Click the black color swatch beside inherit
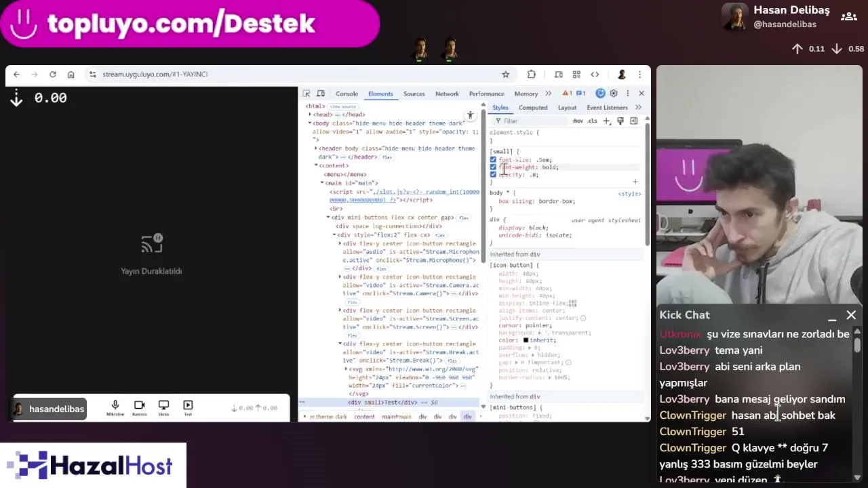This screenshot has width=868, height=488. [526, 340]
